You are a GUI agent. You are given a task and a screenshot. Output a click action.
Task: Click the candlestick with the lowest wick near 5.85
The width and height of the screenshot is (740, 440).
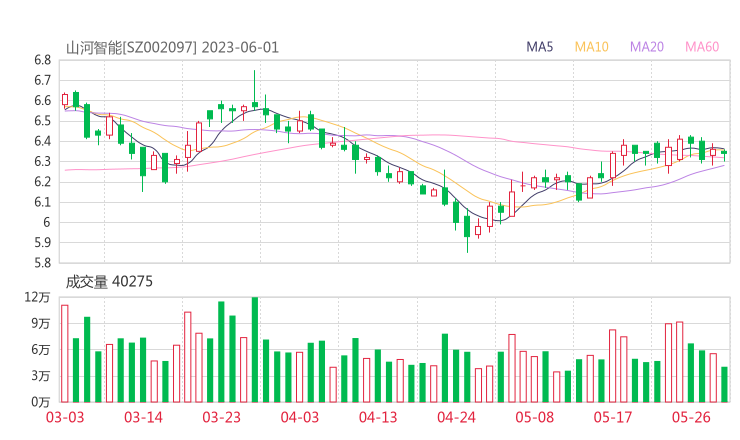coord(467,230)
